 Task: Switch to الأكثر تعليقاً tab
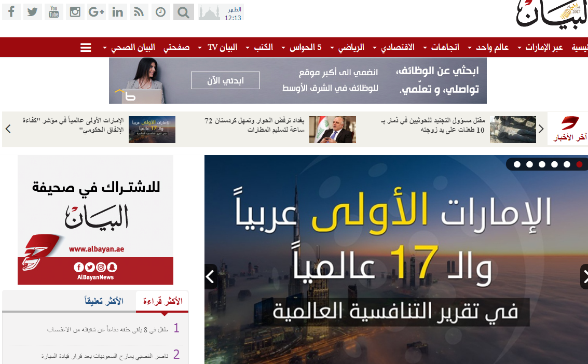point(104,301)
